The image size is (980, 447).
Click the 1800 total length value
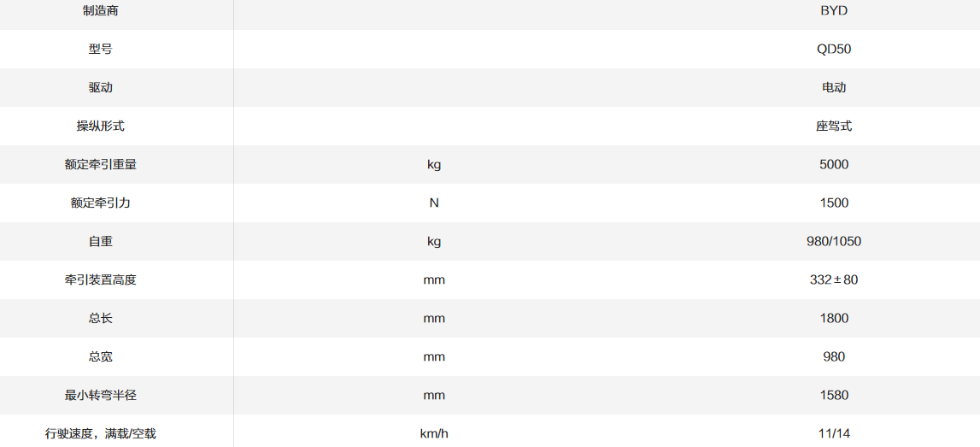pos(833,318)
